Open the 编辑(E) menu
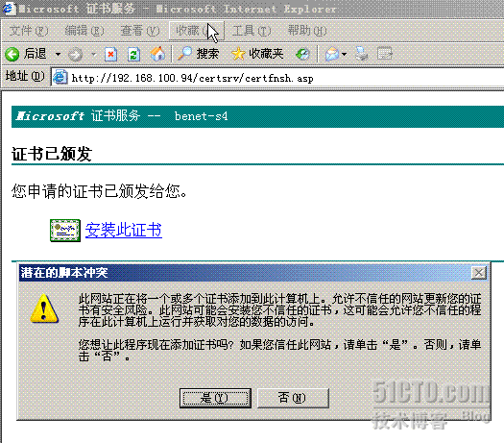This screenshot has width=504, height=443. [84, 31]
